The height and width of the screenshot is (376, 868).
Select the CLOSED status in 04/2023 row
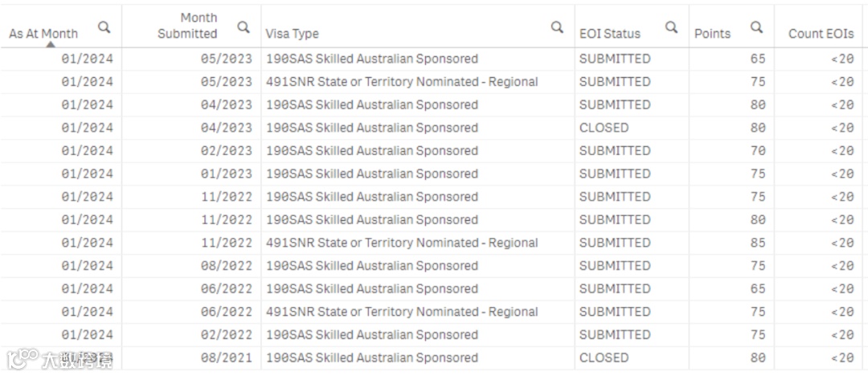[x=604, y=128]
